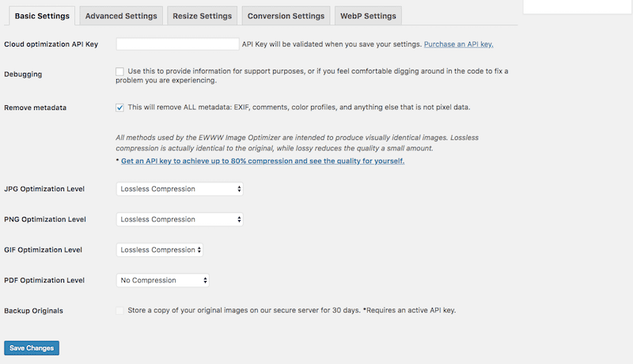Screen dimensions: 633x364
Task: Click the Save Changes button
Action: [x=32, y=348]
